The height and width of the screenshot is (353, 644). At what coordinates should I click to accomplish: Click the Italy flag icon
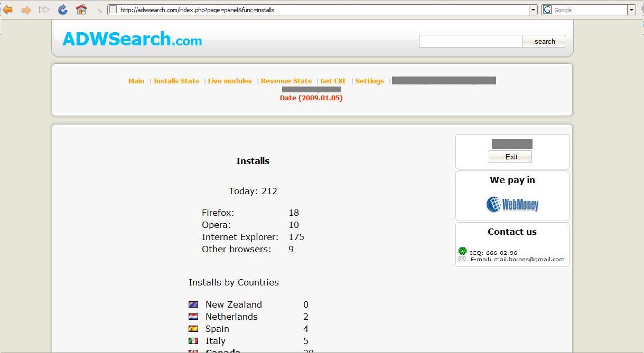point(193,341)
